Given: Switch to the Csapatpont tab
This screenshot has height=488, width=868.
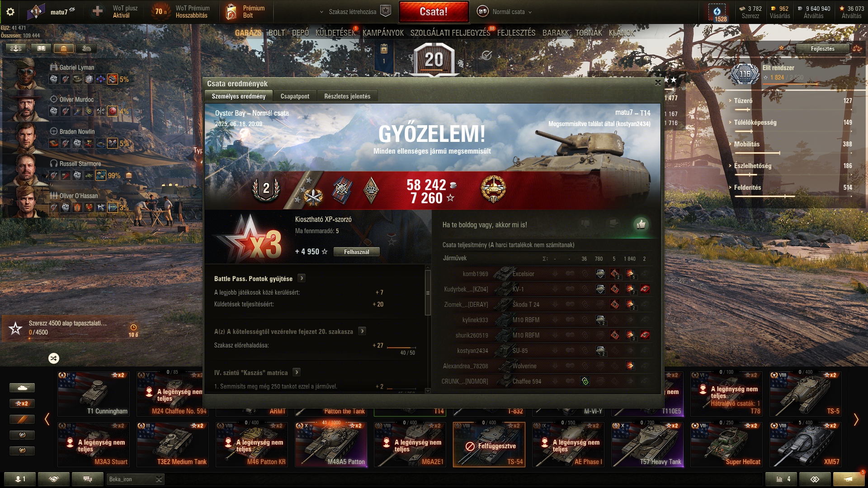Looking at the screenshot, I should point(295,96).
